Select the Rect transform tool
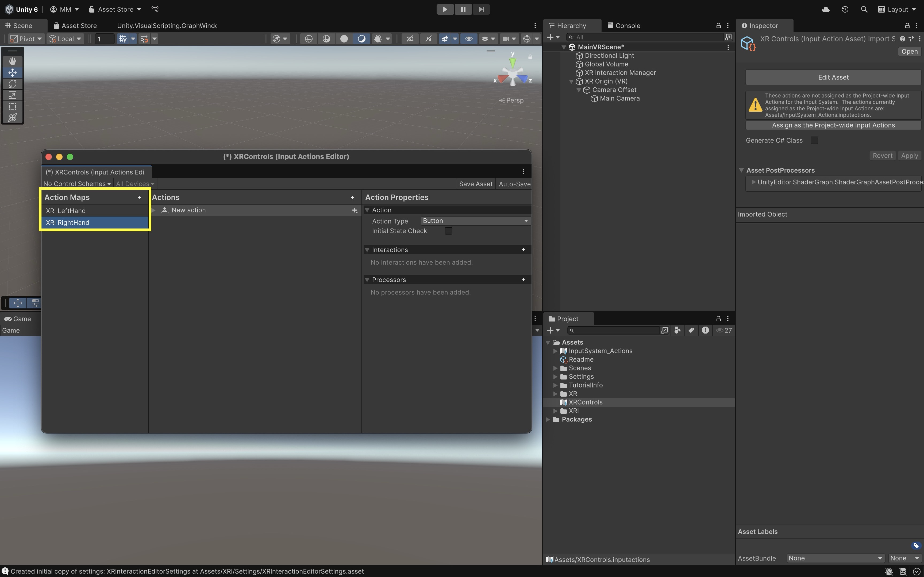This screenshot has width=924, height=577. coord(12,106)
